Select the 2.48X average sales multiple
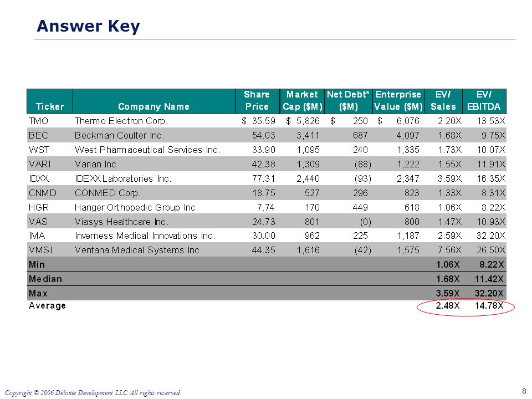Screen dimensions: 532x399 coord(448,306)
